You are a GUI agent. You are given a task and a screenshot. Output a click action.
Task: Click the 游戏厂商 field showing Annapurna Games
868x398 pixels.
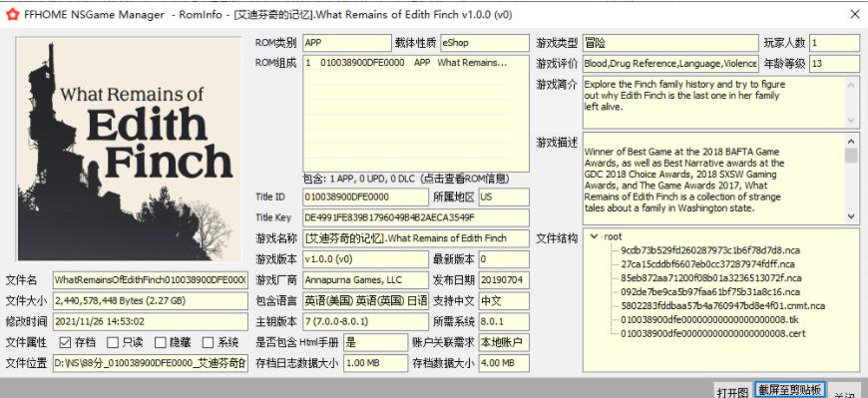coord(365,280)
